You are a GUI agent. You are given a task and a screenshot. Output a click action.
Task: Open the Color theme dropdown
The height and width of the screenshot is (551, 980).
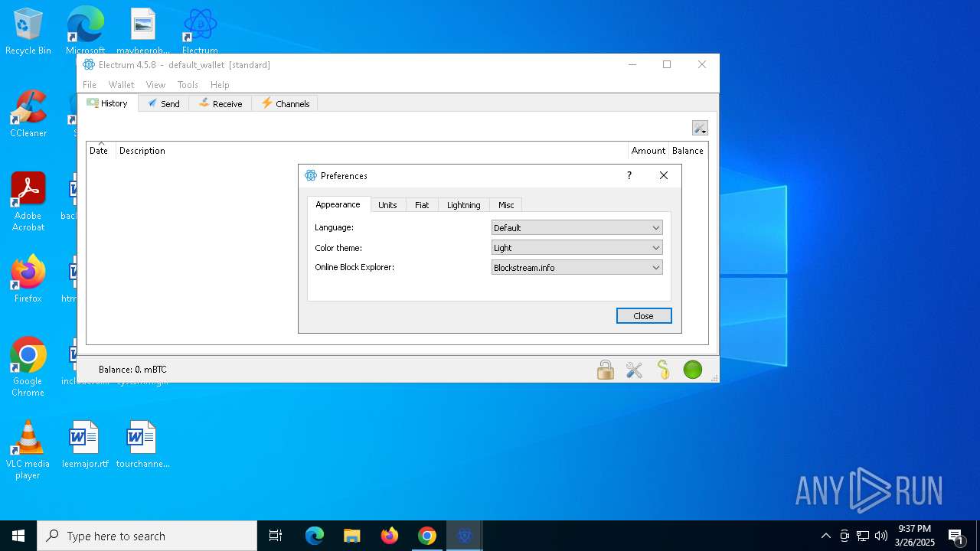click(x=577, y=248)
